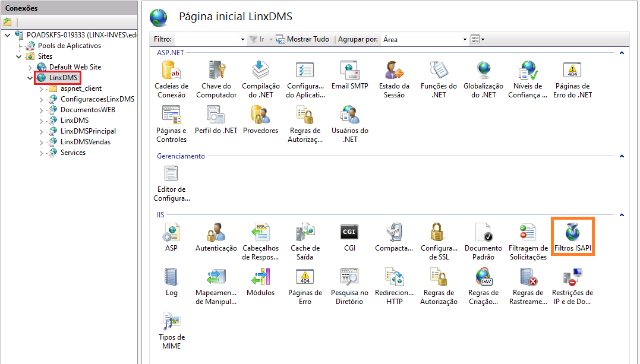The width and height of the screenshot is (640, 364).
Task: Collapse the Sites tree node
Action: [x=19, y=56]
